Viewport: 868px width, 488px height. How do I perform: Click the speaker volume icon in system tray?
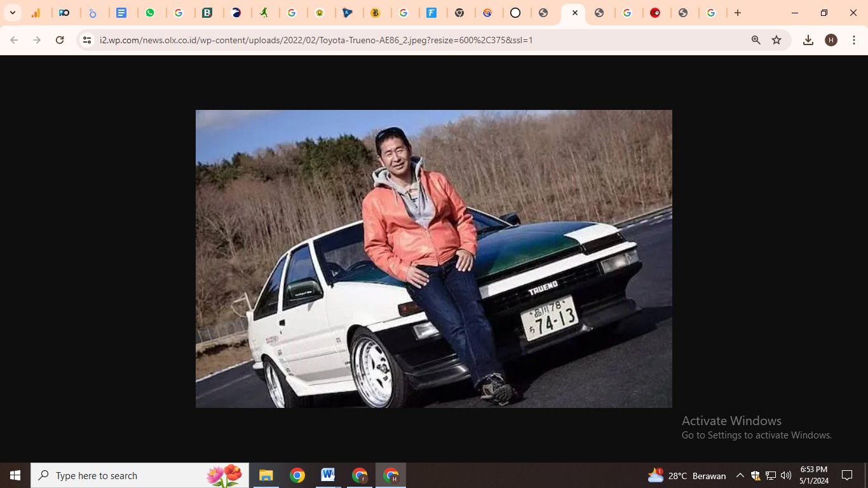pos(786,475)
